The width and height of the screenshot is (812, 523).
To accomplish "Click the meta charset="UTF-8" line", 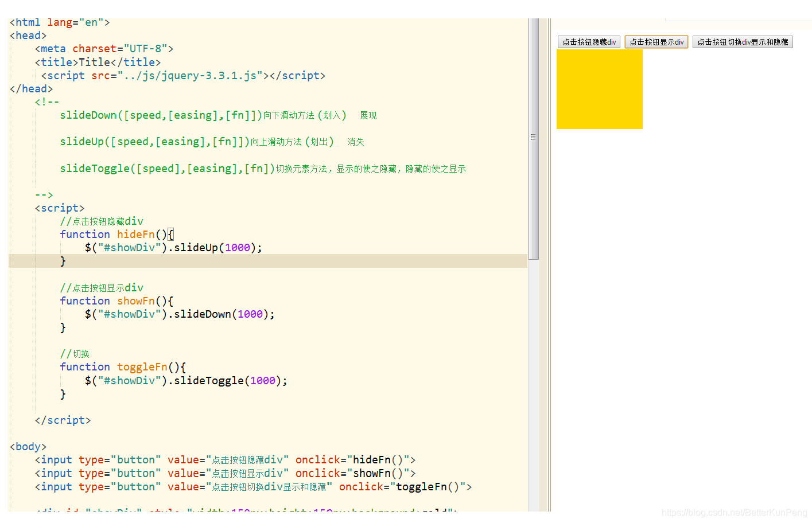I will point(104,49).
